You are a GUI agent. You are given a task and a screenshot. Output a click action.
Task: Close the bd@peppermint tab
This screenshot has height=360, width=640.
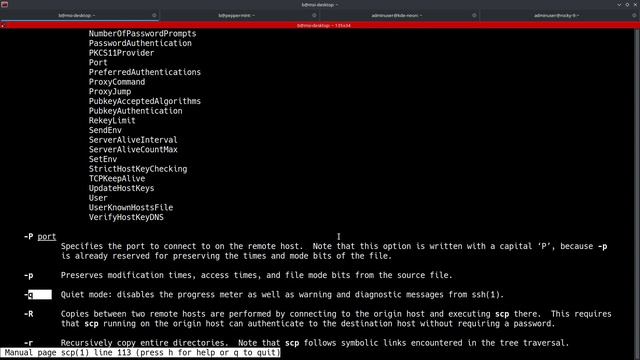click(314, 16)
